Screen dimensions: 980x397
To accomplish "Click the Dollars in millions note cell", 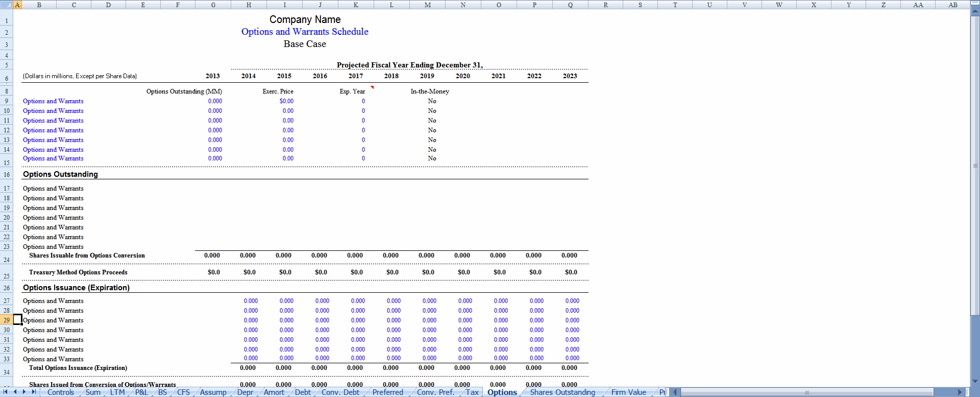I will (80, 76).
